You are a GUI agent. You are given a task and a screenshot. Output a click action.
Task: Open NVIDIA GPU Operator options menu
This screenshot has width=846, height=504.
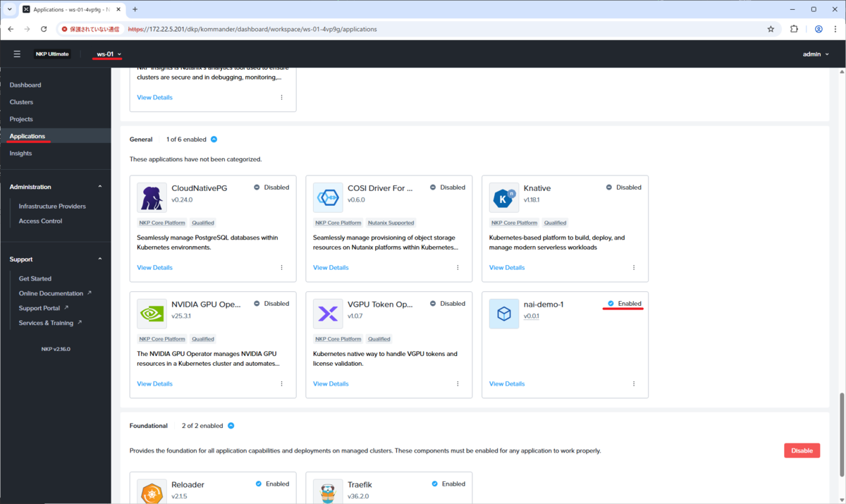pyautogui.click(x=281, y=384)
